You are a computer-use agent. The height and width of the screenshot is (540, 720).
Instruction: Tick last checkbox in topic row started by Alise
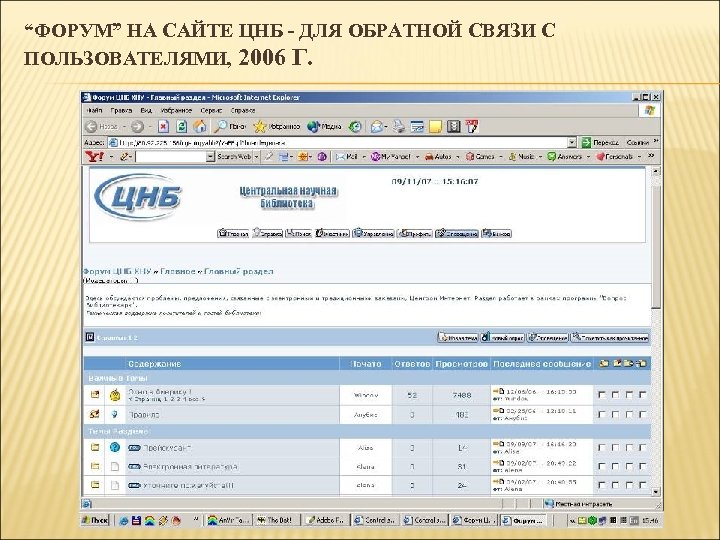point(642,448)
